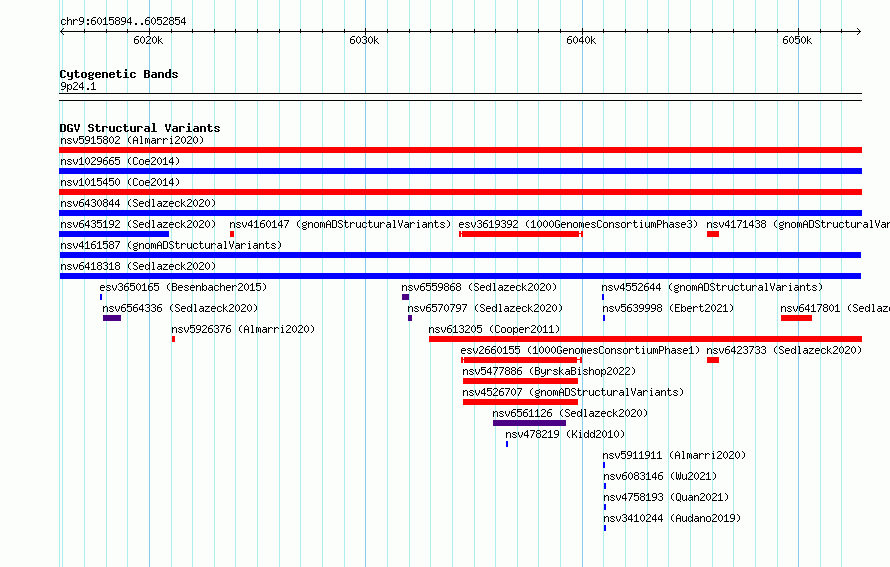Click the nsv6418318 (Sedlazeck2020) blue bar
The width and height of the screenshot is (890, 567).
click(460, 276)
